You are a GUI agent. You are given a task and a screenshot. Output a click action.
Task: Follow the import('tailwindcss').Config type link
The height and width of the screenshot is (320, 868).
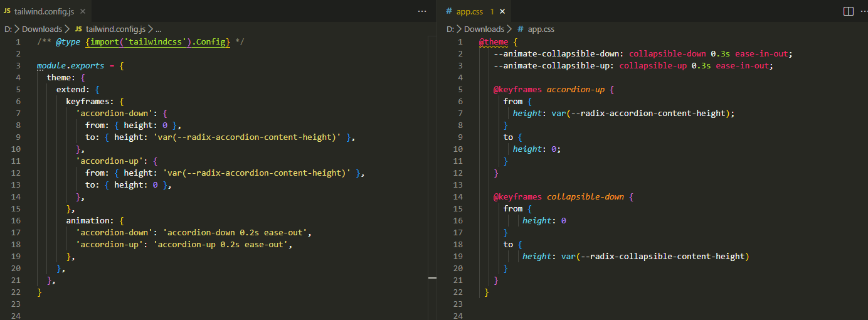pyautogui.click(x=158, y=41)
